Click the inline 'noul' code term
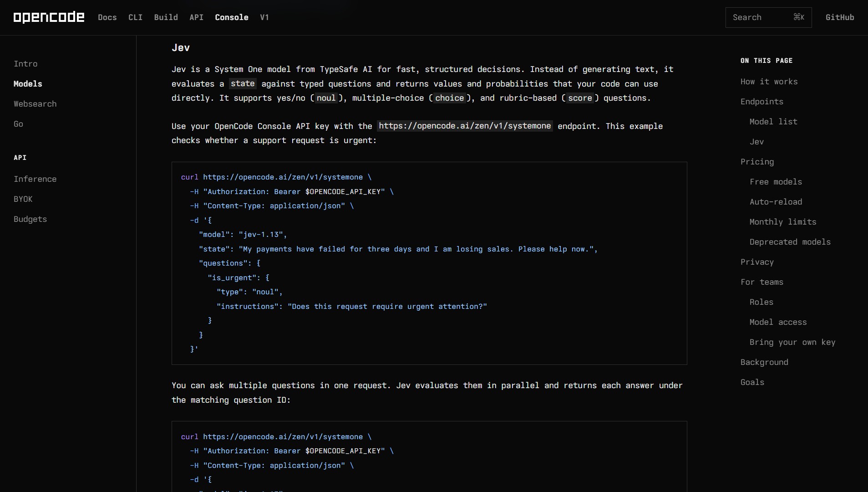Viewport: 868px width, 492px height. (326, 98)
